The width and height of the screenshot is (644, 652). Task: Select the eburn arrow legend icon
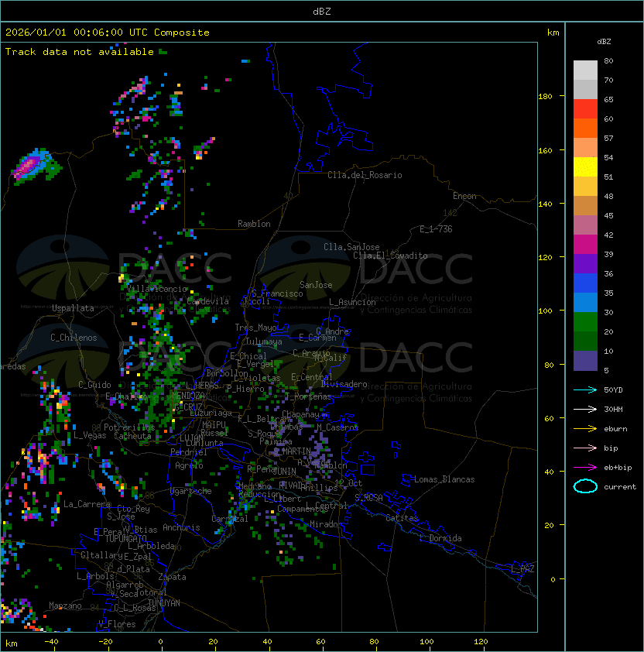click(585, 428)
